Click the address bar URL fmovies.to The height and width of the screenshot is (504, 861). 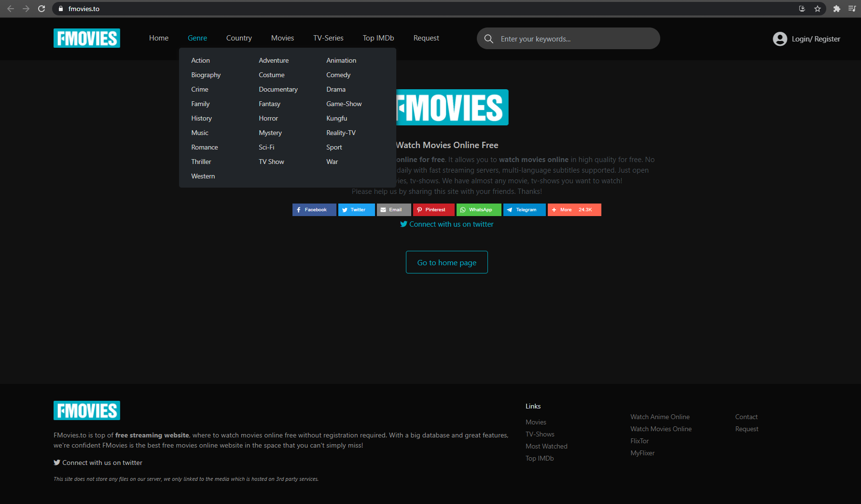coord(84,9)
